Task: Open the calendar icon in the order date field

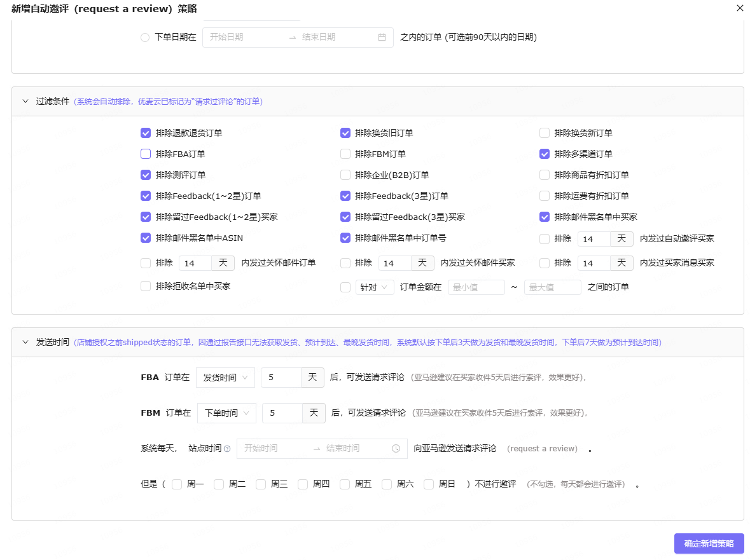Action: 383,38
